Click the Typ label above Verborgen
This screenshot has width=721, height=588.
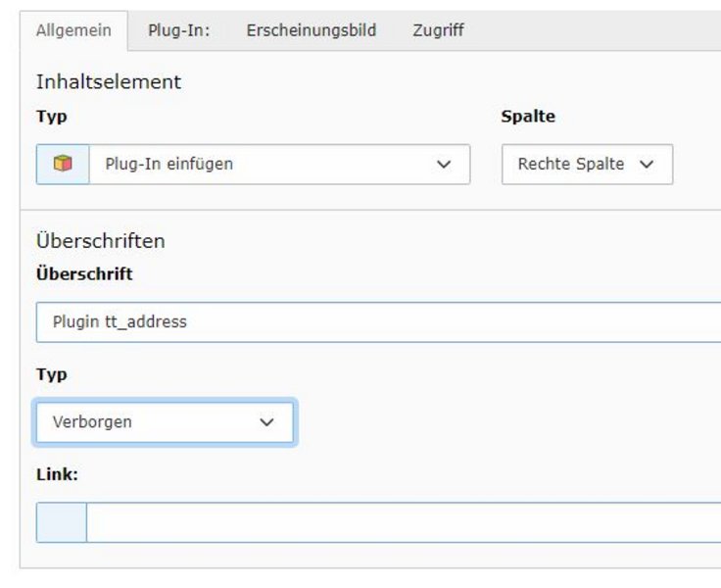point(51,374)
